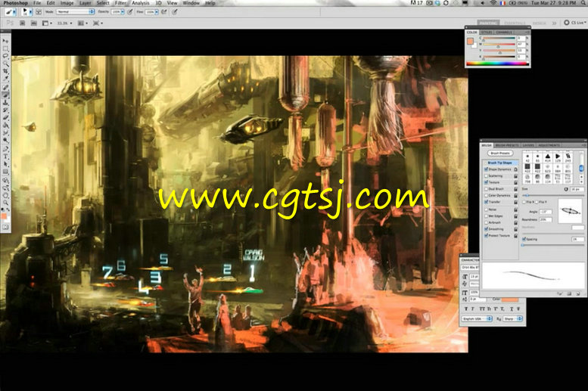
Task: Toggle the Smoothing checkbox
Action: (x=486, y=228)
